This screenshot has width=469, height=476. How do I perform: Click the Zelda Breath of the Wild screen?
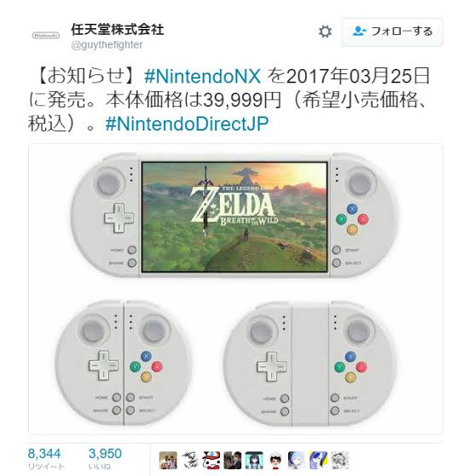[x=234, y=217]
